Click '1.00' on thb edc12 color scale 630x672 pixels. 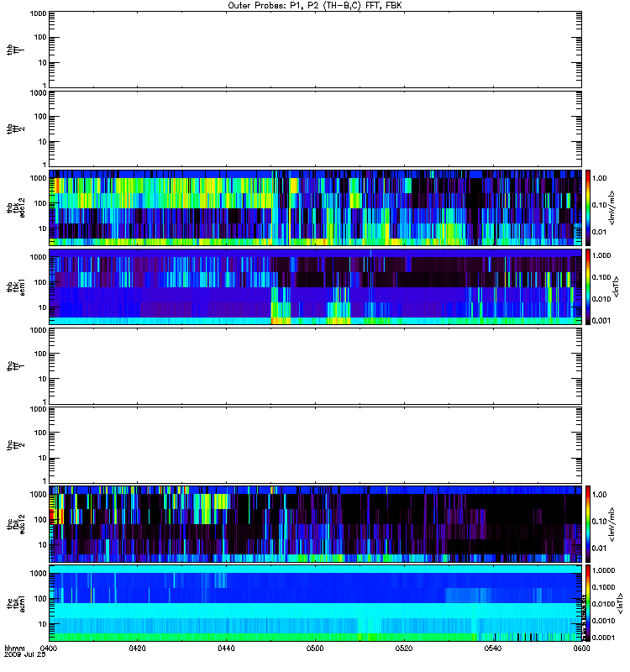[599, 178]
